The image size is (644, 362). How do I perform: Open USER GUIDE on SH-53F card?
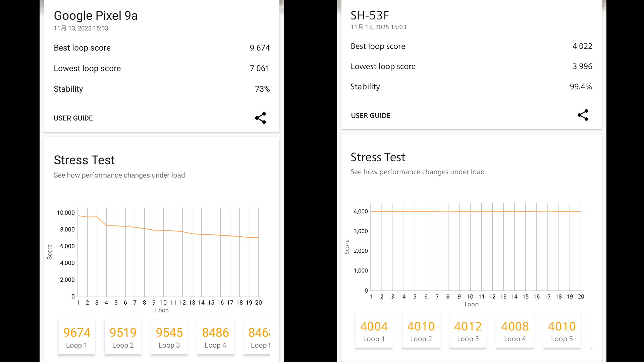coord(370,116)
